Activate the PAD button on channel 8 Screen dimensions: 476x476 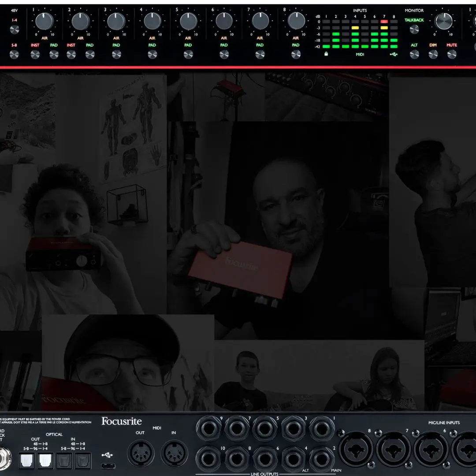296,54
